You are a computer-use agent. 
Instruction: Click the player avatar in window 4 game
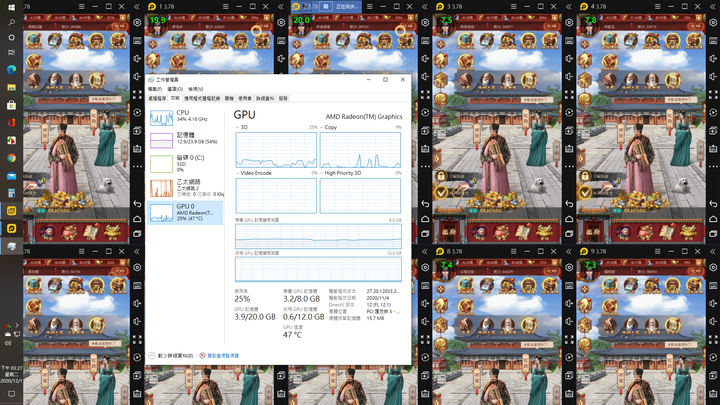[590, 27]
